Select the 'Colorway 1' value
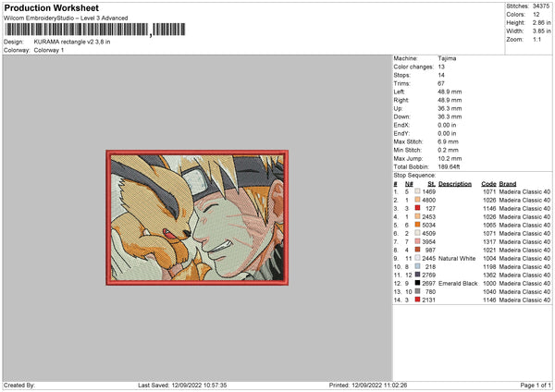555x392 pixels. coord(49,50)
